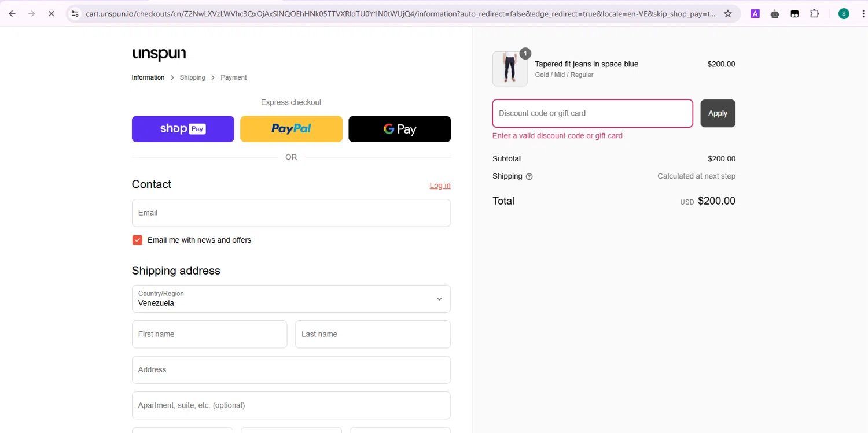Open the Country/Region dropdown
The width and height of the screenshot is (868, 433).
(291, 299)
